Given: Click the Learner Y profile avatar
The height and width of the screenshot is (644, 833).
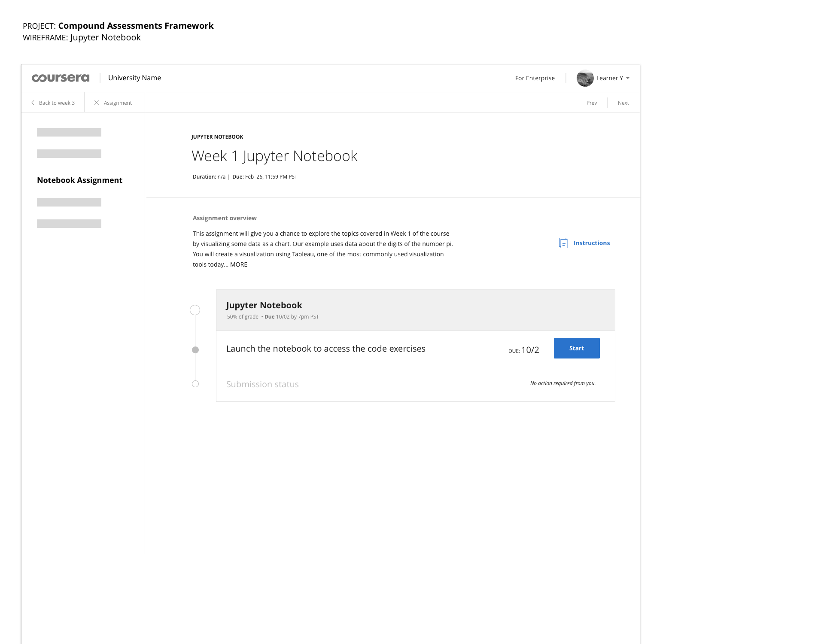Looking at the screenshot, I should 585,78.
